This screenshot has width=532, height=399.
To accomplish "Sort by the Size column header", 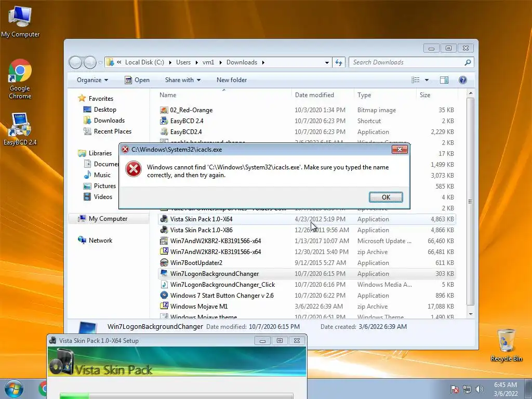I will point(436,95).
